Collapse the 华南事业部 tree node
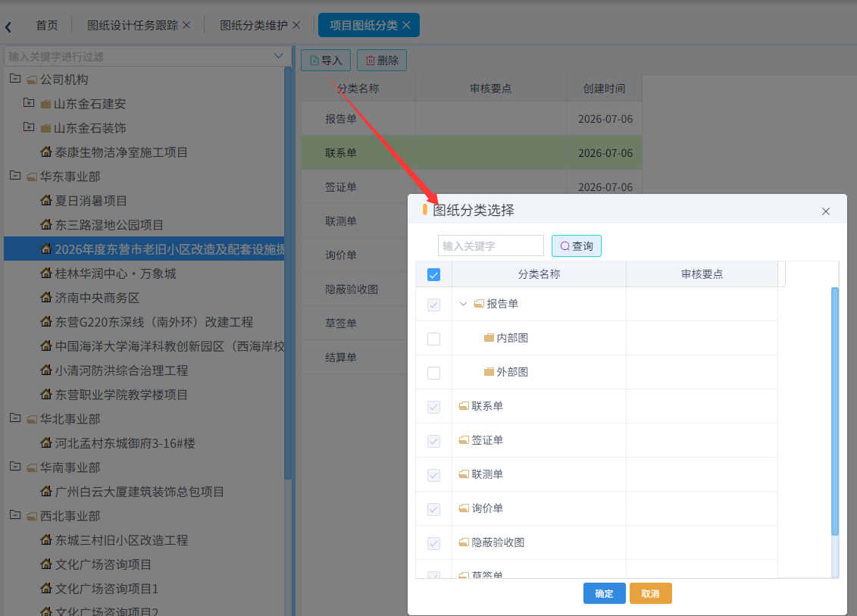The image size is (857, 616). (15, 467)
